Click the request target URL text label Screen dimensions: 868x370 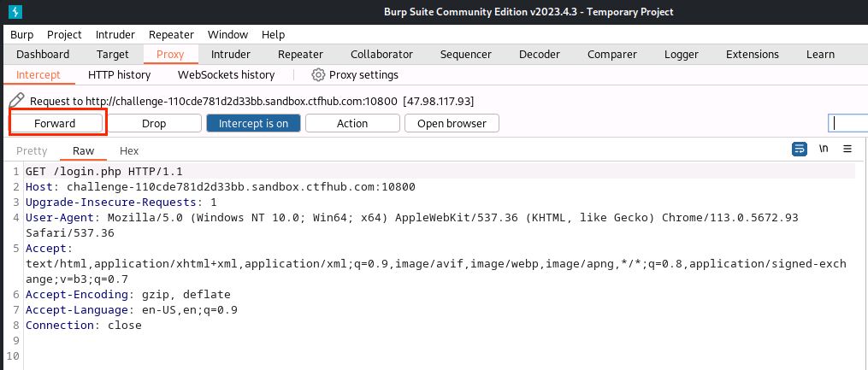tap(252, 101)
